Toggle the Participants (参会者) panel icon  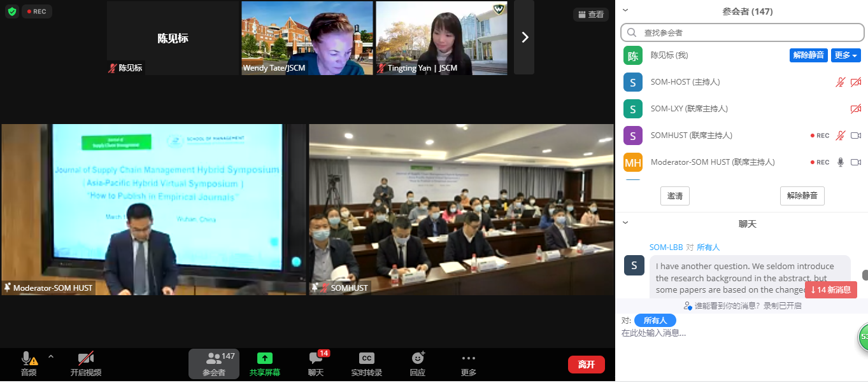click(x=214, y=363)
